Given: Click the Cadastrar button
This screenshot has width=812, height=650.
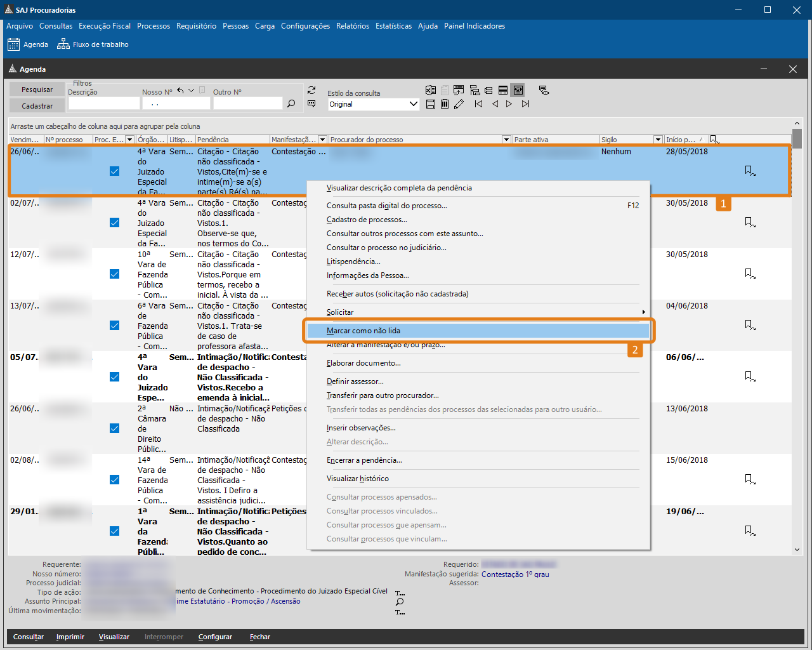Looking at the screenshot, I should 37,106.
